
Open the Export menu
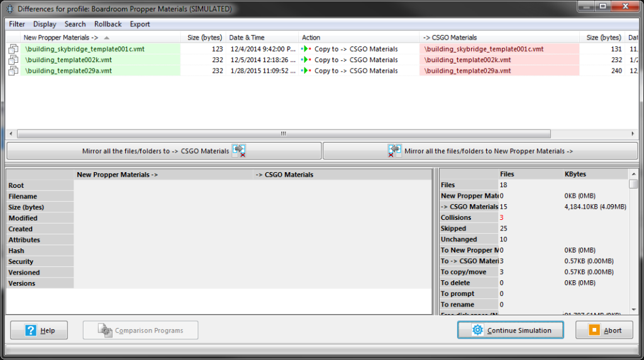(x=140, y=25)
